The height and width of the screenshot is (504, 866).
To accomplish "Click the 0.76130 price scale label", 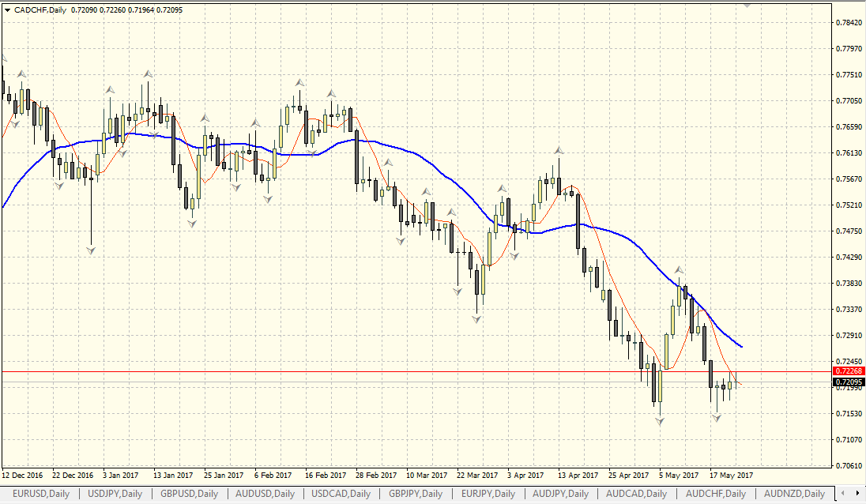I will [x=849, y=153].
